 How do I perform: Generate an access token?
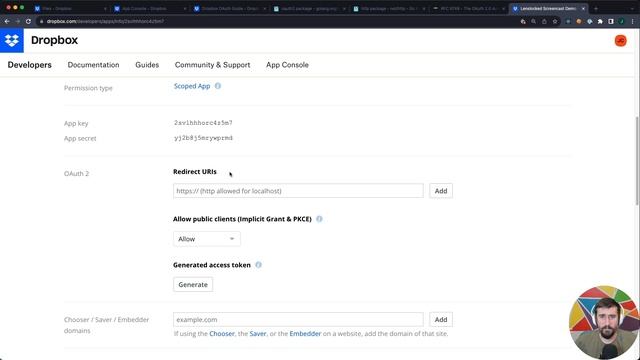coord(193,284)
